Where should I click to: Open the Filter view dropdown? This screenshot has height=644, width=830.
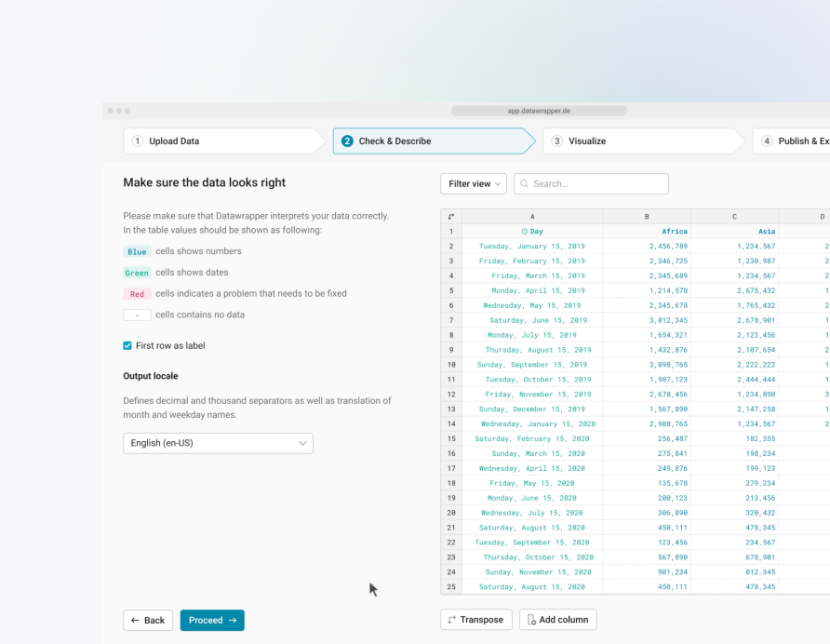[x=474, y=183]
